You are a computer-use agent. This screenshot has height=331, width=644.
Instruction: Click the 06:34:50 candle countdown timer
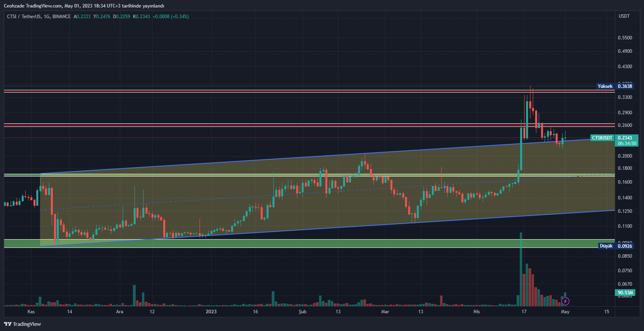point(627,143)
